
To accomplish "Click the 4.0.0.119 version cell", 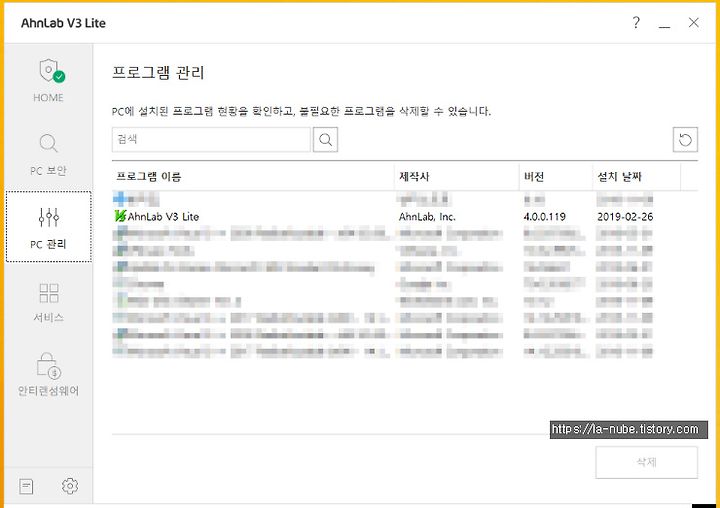I will [545, 217].
